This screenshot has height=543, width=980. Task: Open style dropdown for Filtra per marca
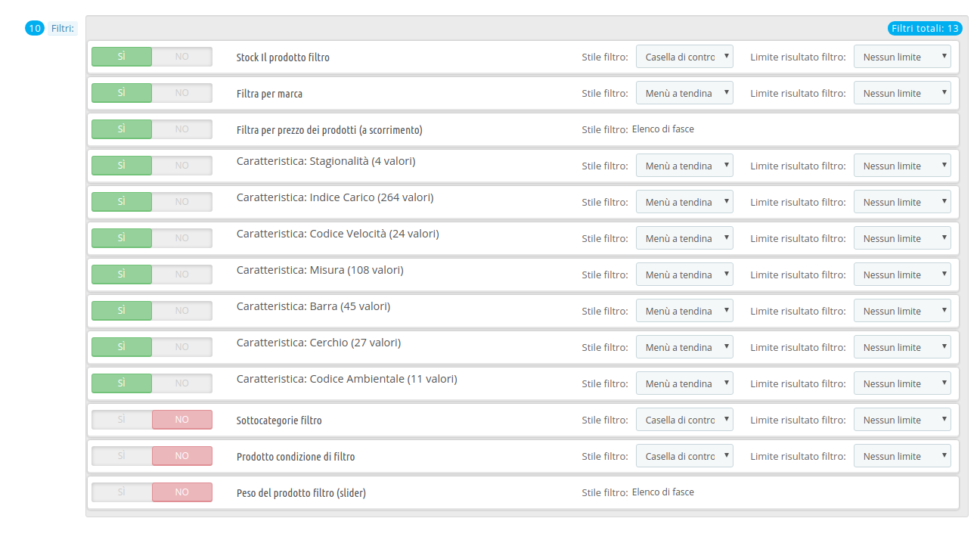[684, 93]
